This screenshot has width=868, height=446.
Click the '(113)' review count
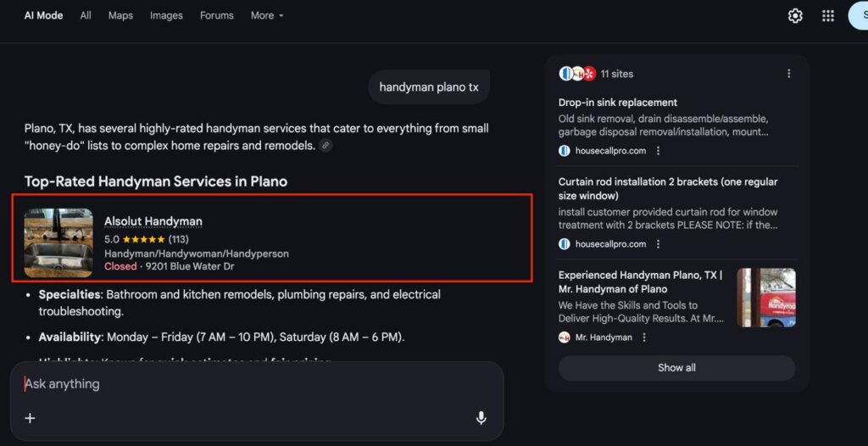178,239
